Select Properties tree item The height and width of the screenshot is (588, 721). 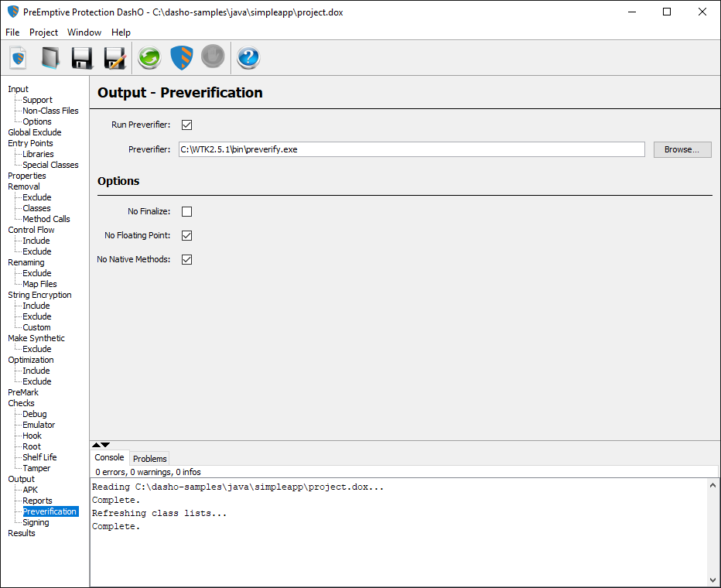(26, 176)
